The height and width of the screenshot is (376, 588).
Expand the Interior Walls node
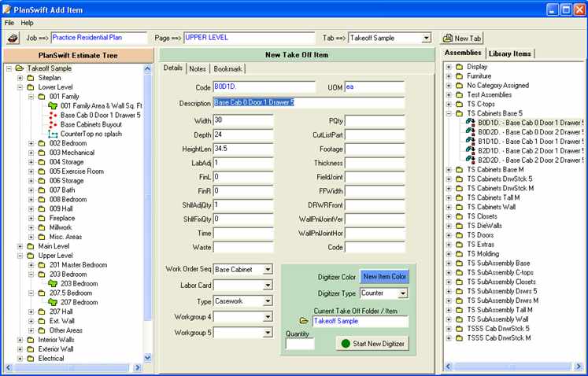(x=20, y=340)
